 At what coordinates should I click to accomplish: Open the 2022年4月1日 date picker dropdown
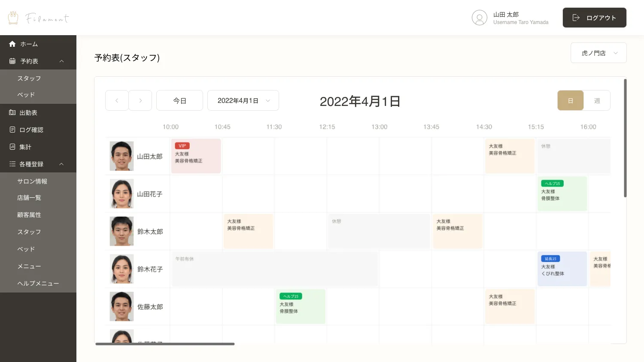point(243,100)
